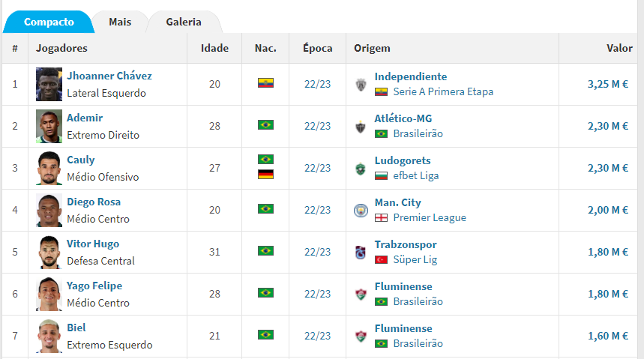Open the Galeria tab
The width and height of the screenshot is (644, 359).
click(x=184, y=22)
